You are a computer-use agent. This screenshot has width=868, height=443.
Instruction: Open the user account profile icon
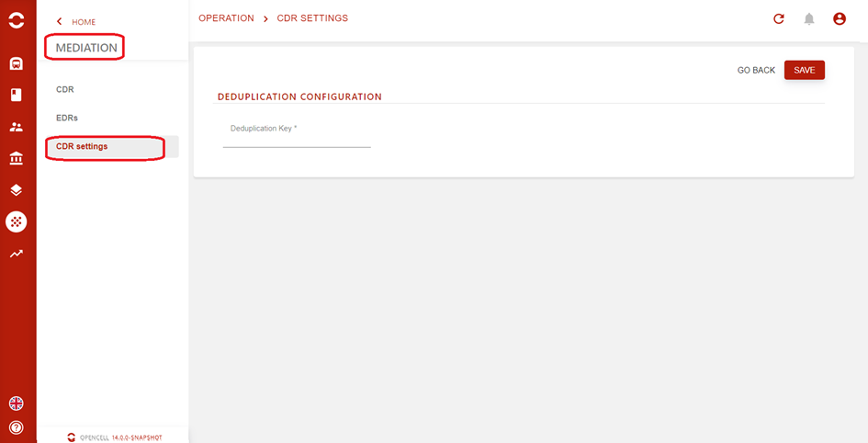point(840,18)
